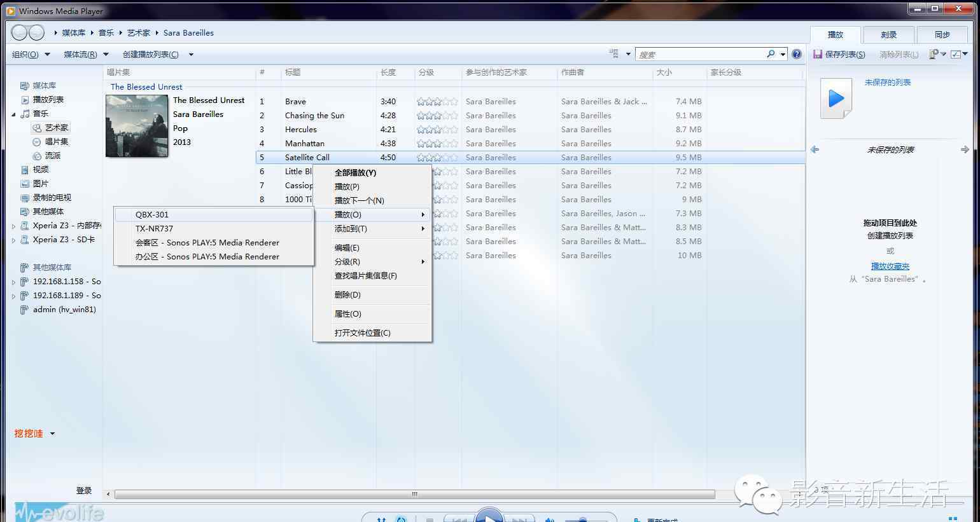Image resolution: width=980 pixels, height=522 pixels.
Task: Choose 播放(P) from the context menu
Action: 373,186
